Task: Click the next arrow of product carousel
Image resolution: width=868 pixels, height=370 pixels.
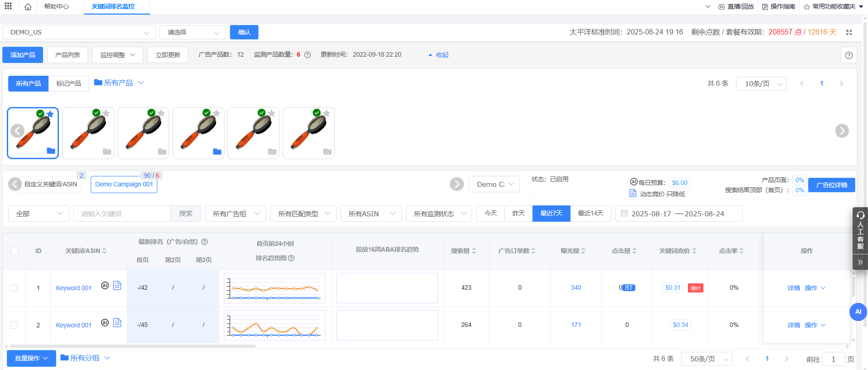Action: [x=842, y=131]
